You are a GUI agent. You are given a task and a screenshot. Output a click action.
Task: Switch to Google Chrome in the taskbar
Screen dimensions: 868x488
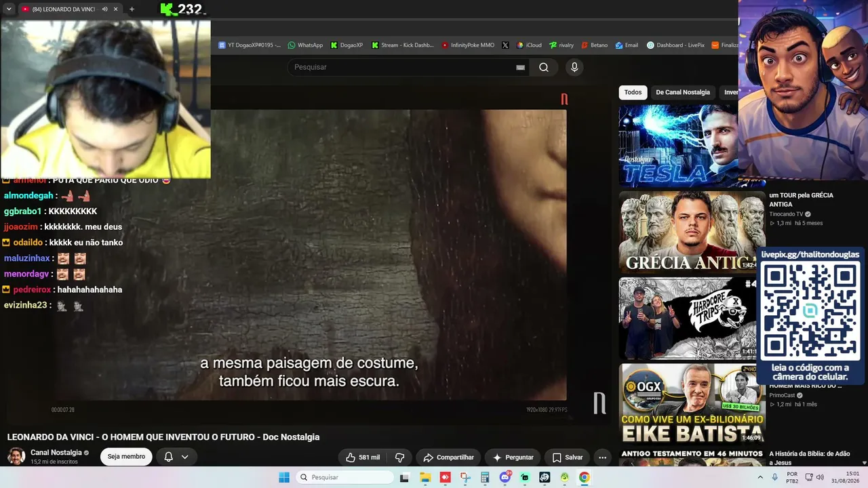[x=585, y=477]
